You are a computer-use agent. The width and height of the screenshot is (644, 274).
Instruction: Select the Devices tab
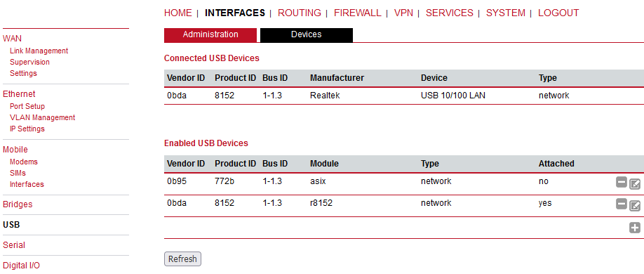307,35
